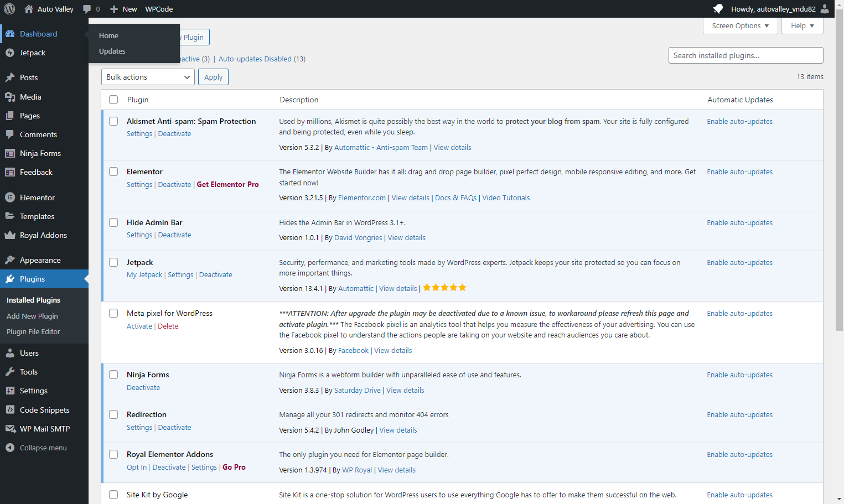The height and width of the screenshot is (504, 844).
Task: Open the Bulk actions dropdown
Action: (x=148, y=77)
